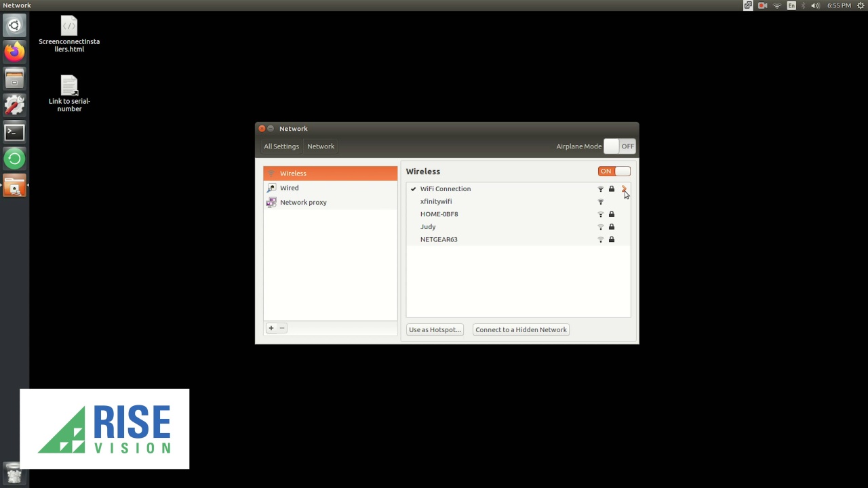Click Use as Hotspot button
Image resolution: width=868 pixels, height=488 pixels.
[435, 330]
